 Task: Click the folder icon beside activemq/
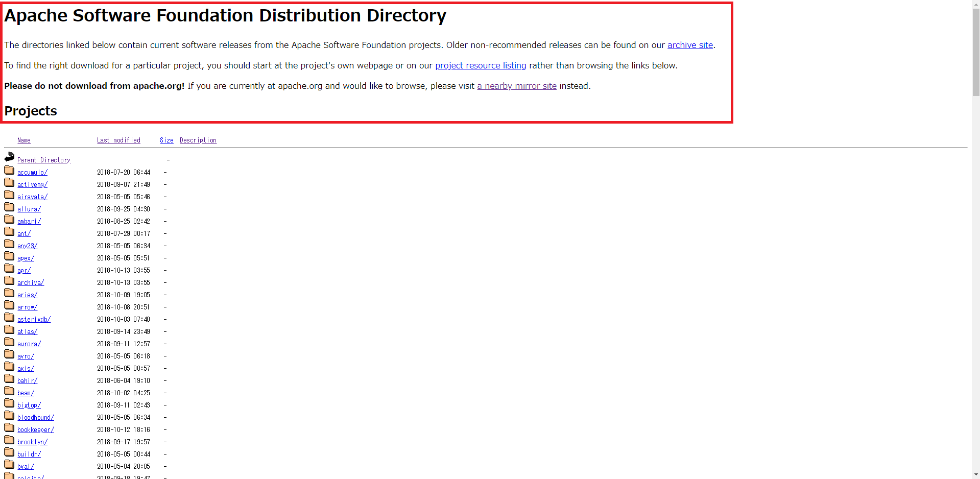(x=9, y=182)
